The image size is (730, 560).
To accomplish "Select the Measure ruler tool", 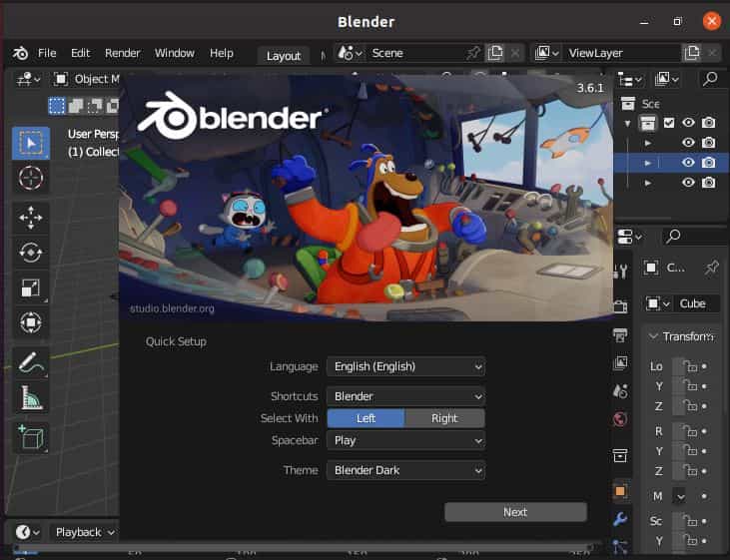I will pos(31,397).
